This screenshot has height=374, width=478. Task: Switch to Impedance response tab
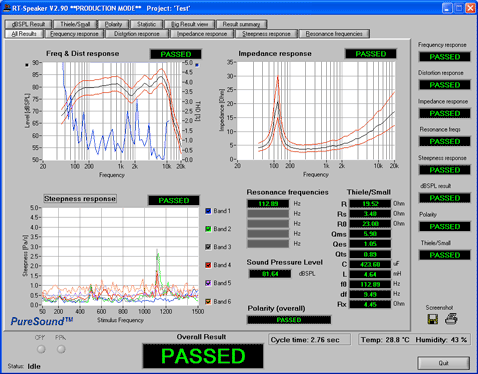[202, 34]
